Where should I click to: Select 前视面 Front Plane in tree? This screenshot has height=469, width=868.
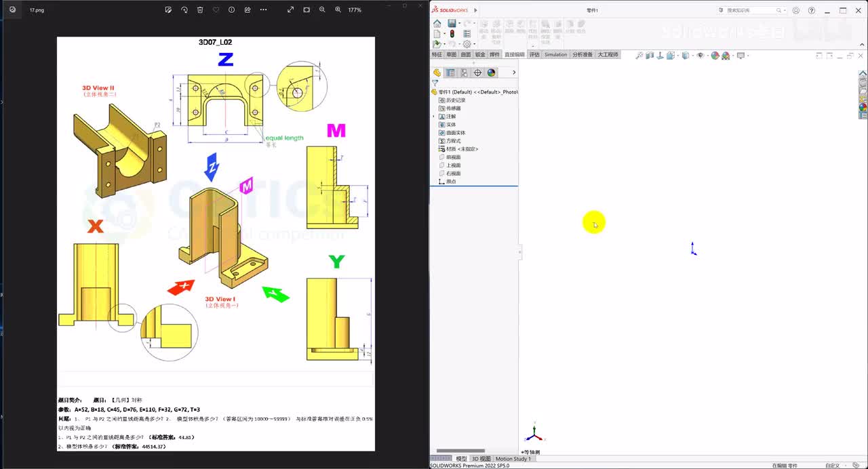pyautogui.click(x=453, y=157)
